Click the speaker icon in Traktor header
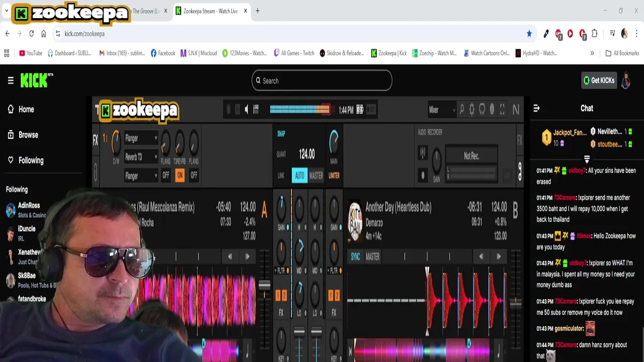This screenshot has width=644, height=362. click(x=246, y=109)
